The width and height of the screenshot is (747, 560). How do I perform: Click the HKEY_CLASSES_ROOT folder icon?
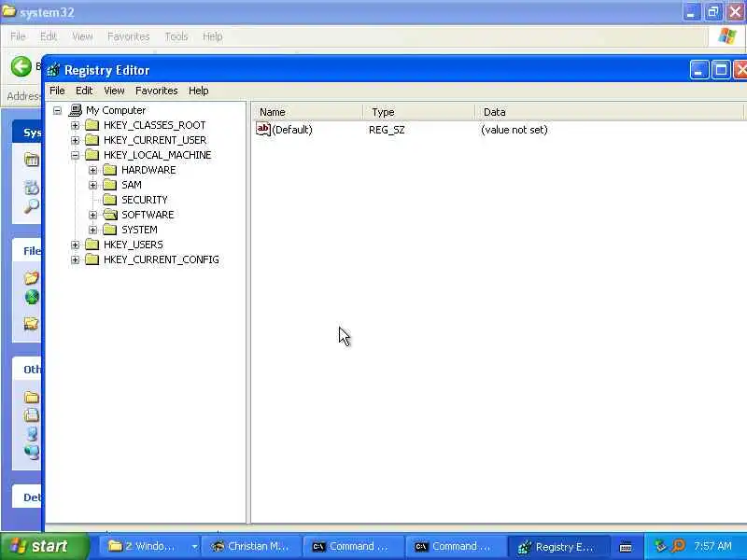pyautogui.click(x=92, y=125)
